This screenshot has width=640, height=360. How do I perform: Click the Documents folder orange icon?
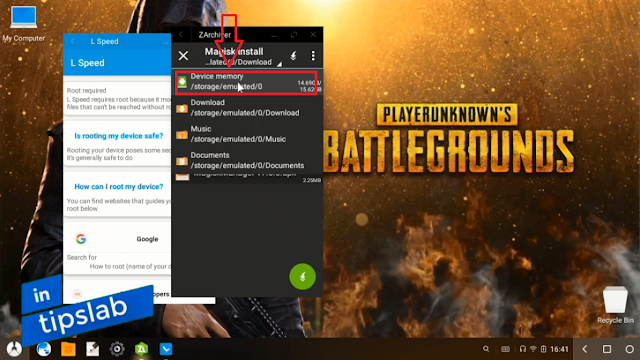click(182, 161)
